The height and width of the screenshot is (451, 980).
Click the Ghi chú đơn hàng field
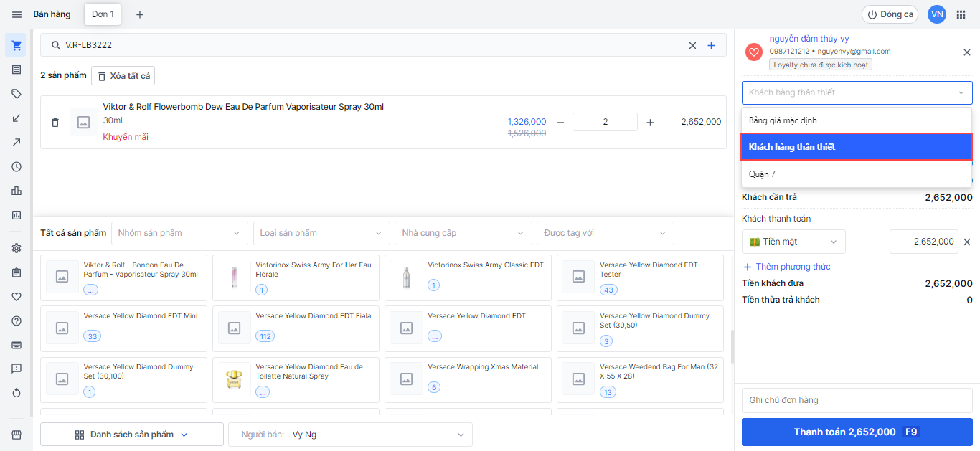(x=857, y=400)
